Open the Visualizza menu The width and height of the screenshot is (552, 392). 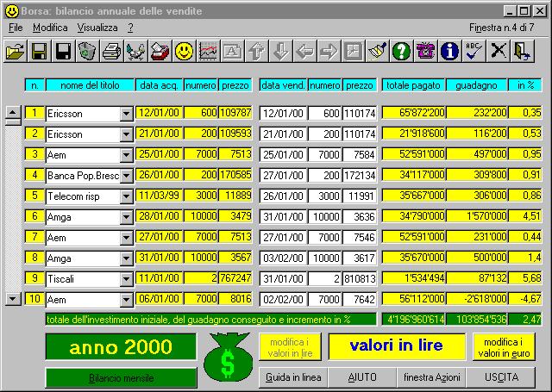click(x=97, y=28)
